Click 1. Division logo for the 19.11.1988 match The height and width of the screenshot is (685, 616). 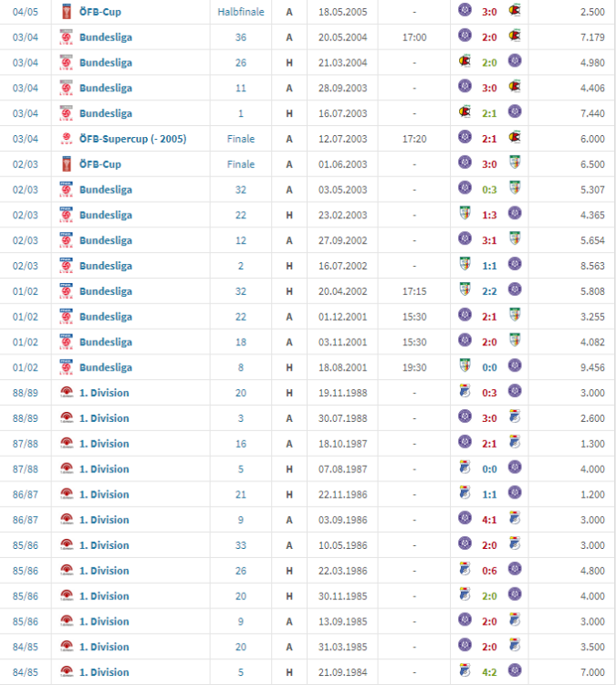click(66, 393)
